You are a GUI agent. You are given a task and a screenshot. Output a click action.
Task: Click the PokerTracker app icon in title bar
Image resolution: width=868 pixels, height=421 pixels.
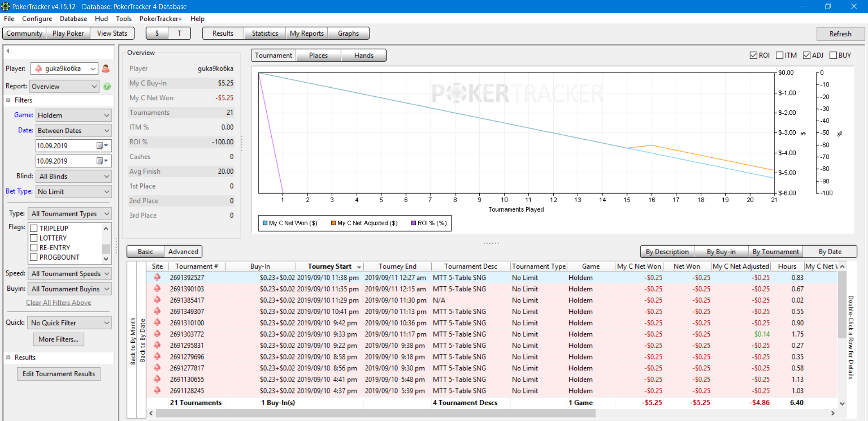(x=5, y=6)
